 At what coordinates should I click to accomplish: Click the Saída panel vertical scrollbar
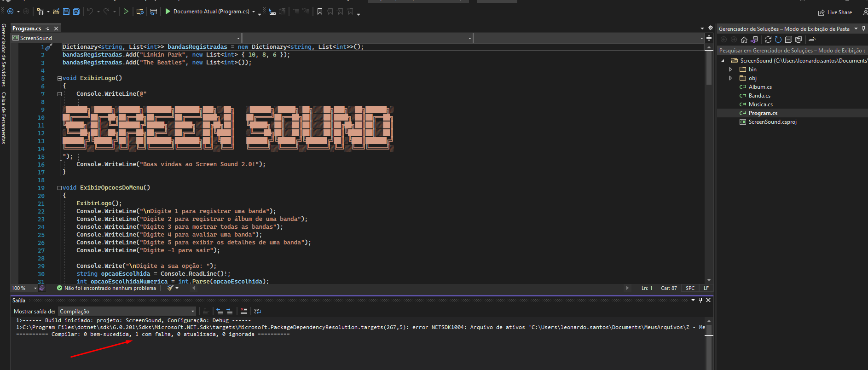click(x=709, y=344)
